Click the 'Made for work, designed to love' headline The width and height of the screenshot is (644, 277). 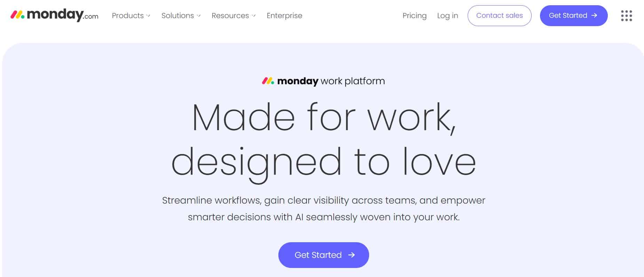323,139
